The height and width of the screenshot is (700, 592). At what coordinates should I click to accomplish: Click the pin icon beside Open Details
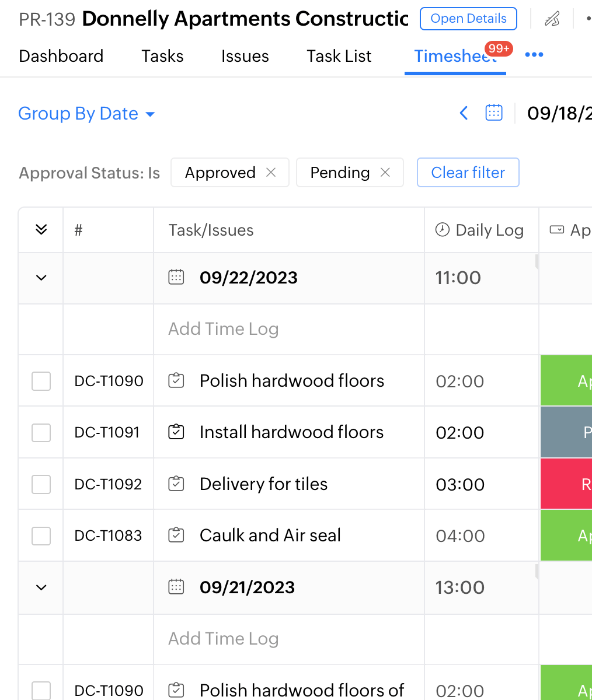click(552, 19)
